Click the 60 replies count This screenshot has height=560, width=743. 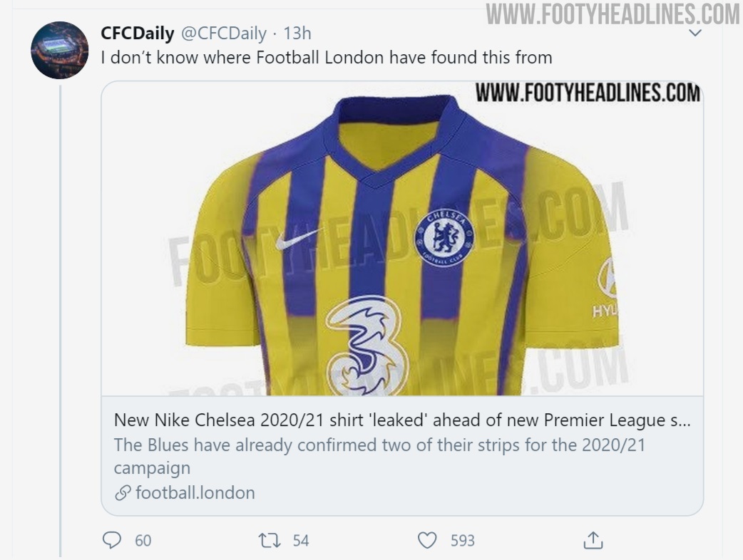(x=143, y=541)
